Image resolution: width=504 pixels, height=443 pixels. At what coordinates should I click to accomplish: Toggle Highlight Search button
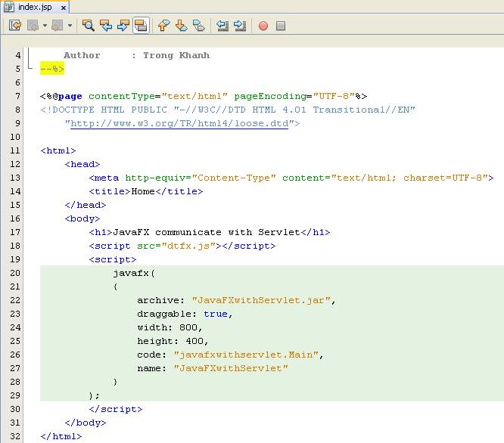[141, 26]
